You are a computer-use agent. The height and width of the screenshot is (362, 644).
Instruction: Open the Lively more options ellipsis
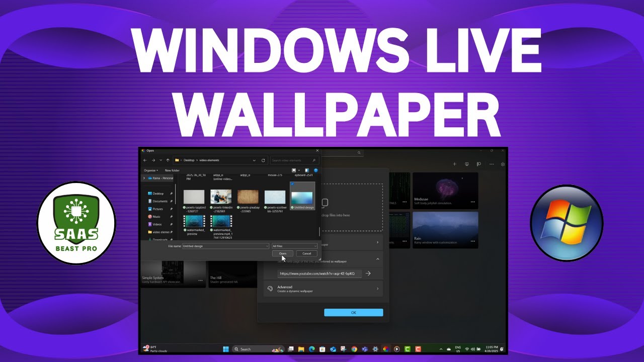pos(492,164)
